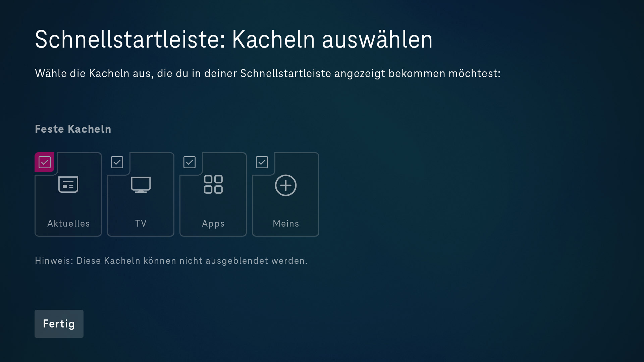Click the Meins plus-circle icon
This screenshot has height=362, width=644.
pos(285,185)
